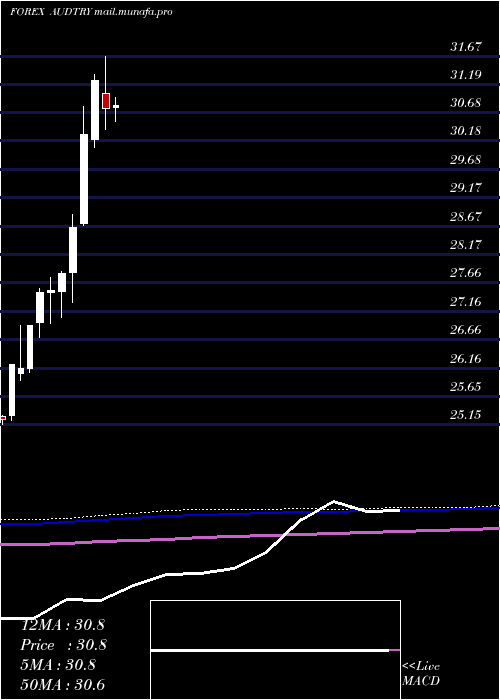The image size is (500, 700).
Task: Click the 27.16 price label
Action: tap(466, 302)
